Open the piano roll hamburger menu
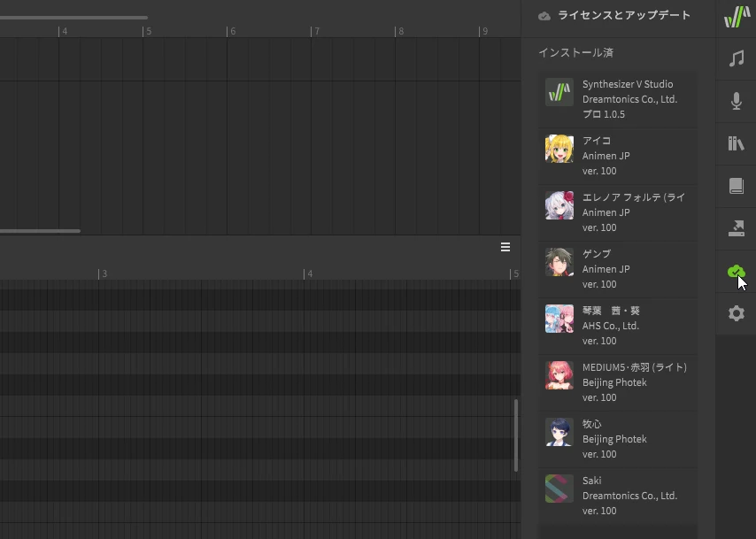Screen dimensions: 756x539 click(x=505, y=247)
